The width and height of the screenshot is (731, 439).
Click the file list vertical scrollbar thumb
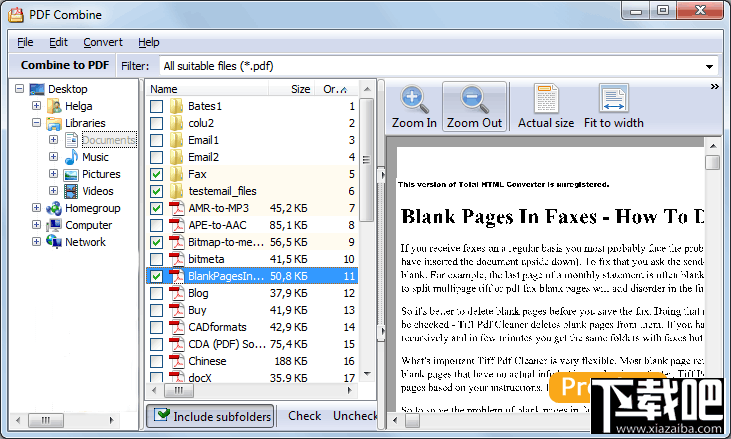[x=366, y=160]
